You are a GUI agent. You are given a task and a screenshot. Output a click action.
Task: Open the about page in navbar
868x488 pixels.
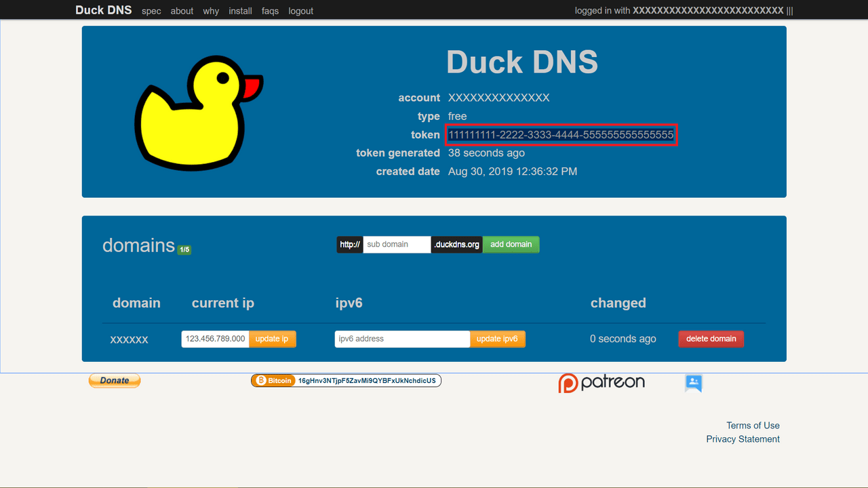coord(182,11)
